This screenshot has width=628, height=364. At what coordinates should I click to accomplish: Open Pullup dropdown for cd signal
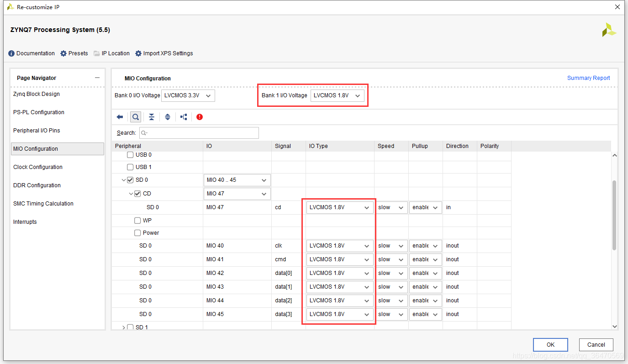[x=426, y=207]
